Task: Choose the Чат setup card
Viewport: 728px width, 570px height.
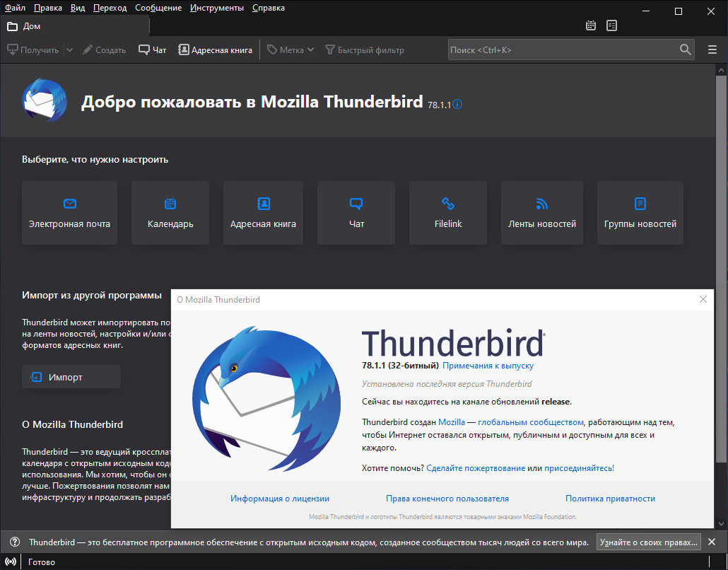Action: [x=356, y=213]
